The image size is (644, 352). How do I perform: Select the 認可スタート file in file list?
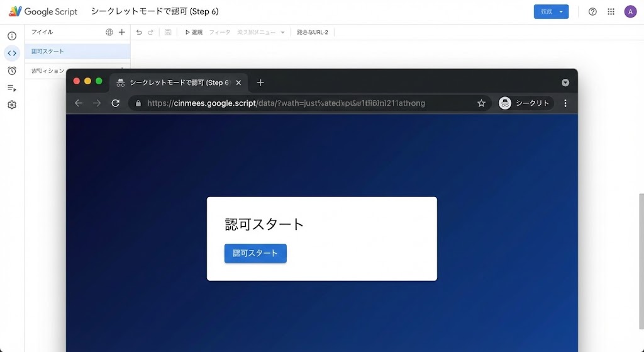pos(77,52)
